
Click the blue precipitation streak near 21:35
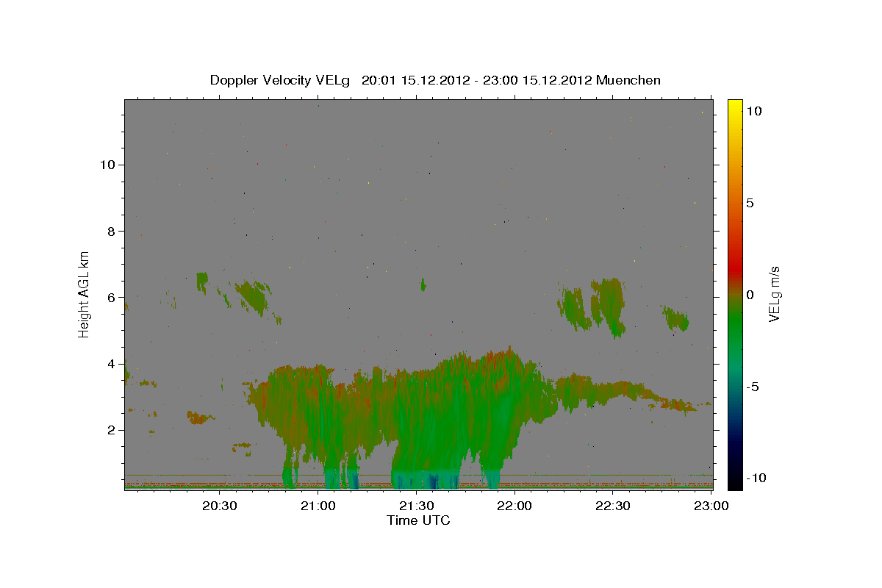point(434,481)
